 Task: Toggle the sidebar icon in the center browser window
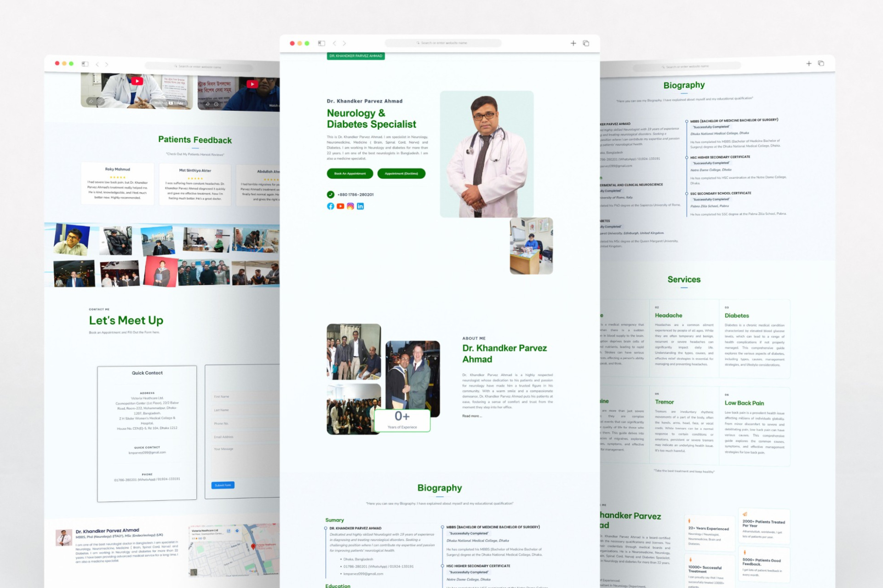[x=321, y=43]
